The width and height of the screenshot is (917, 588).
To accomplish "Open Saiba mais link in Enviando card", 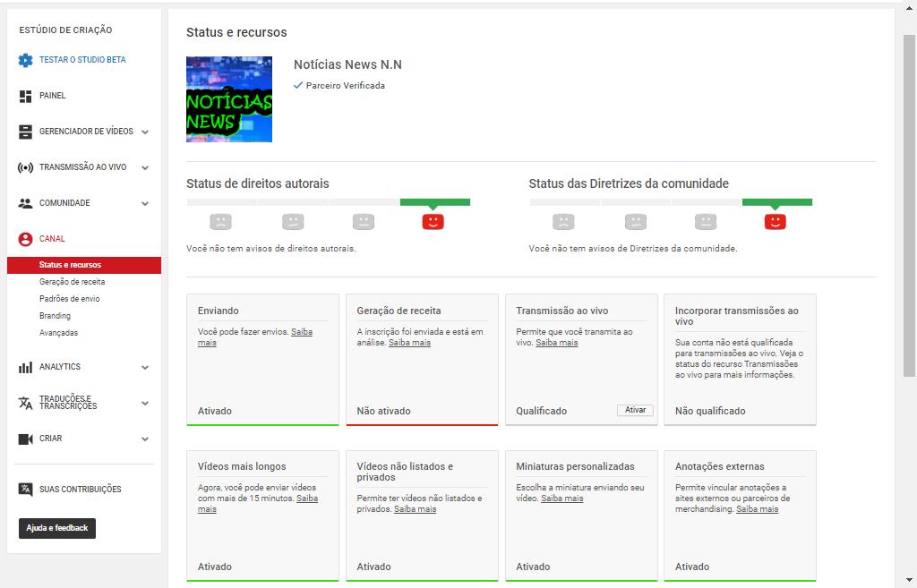I will point(302,332).
